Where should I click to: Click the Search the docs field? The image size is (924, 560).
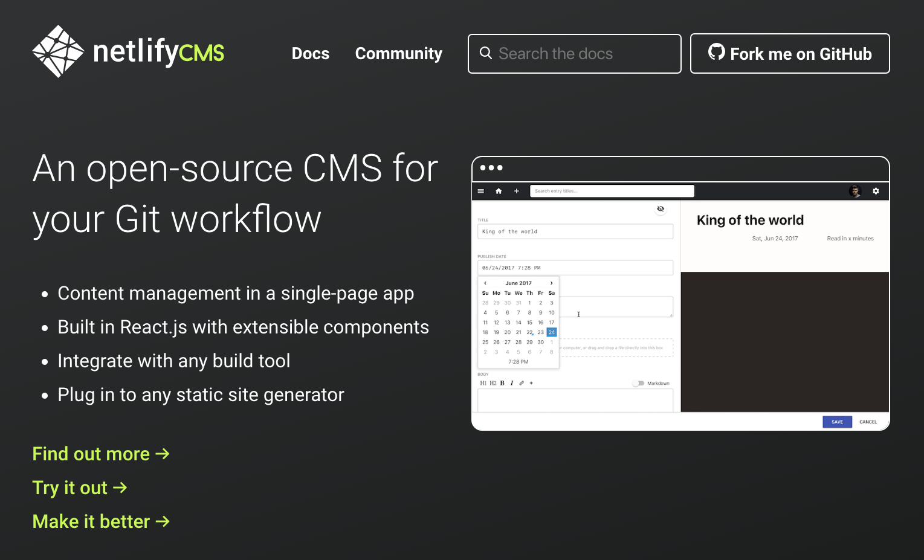point(575,54)
